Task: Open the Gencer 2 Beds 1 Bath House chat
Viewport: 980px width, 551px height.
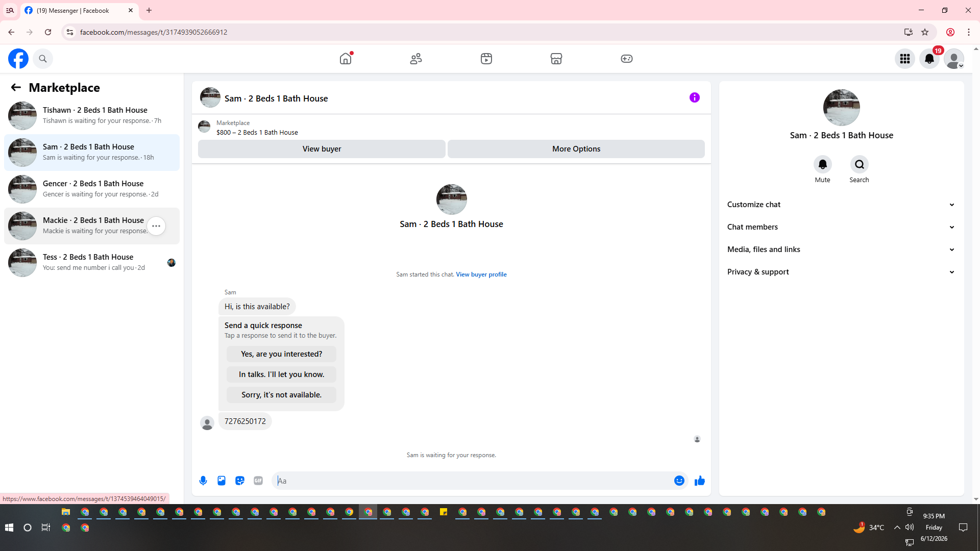Action: click(x=92, y=189)
